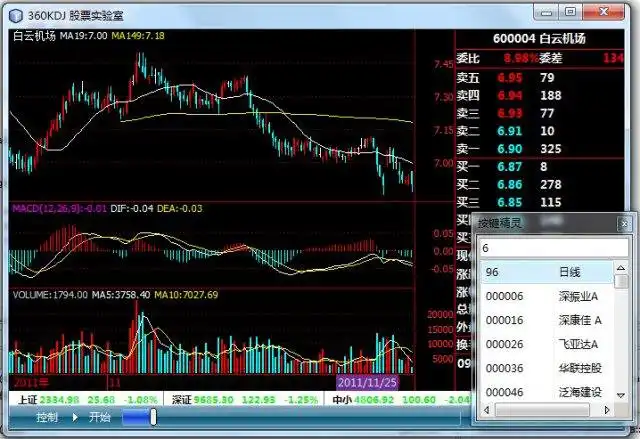Maximize the 360KDJ window

(570, 12)
